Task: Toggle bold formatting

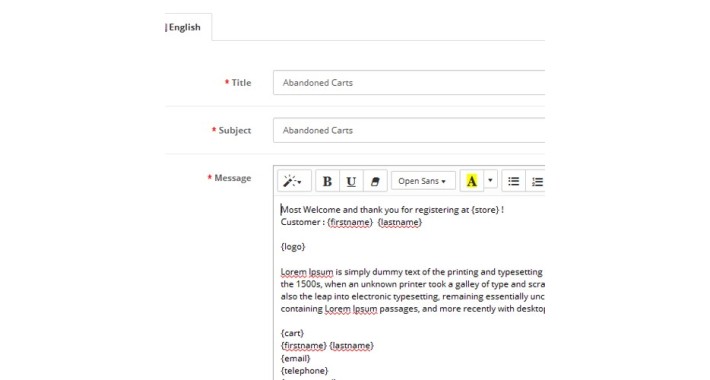Action: tap(327, 181)
